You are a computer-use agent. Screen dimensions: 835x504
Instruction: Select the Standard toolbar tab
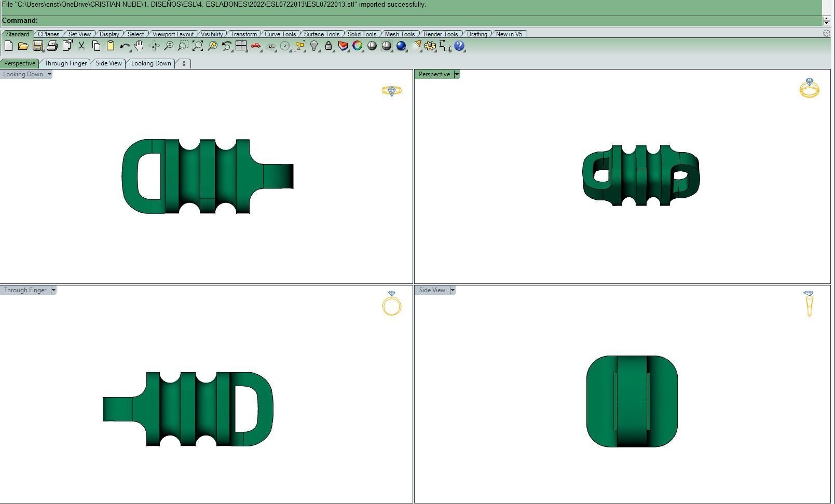pos(18,34)
